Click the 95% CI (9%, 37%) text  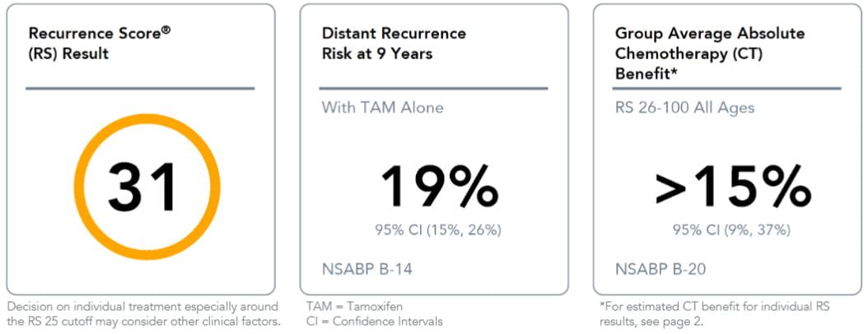(732, 230)
